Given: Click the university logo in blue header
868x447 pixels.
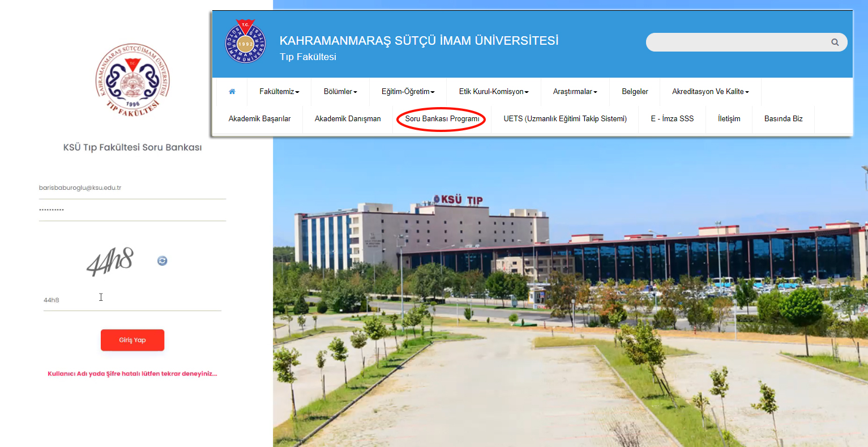Looking at the screenshot, I should point(245,41).
